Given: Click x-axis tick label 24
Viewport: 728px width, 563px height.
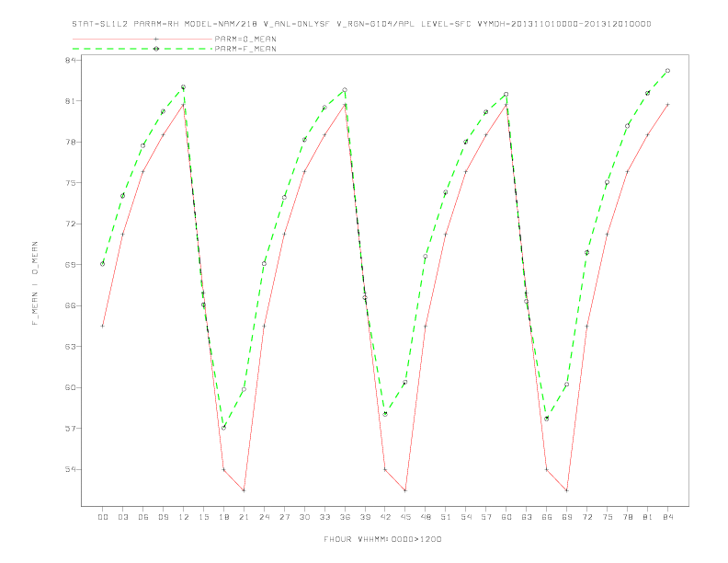Looking at the screenshot, I should pos(264,517).
